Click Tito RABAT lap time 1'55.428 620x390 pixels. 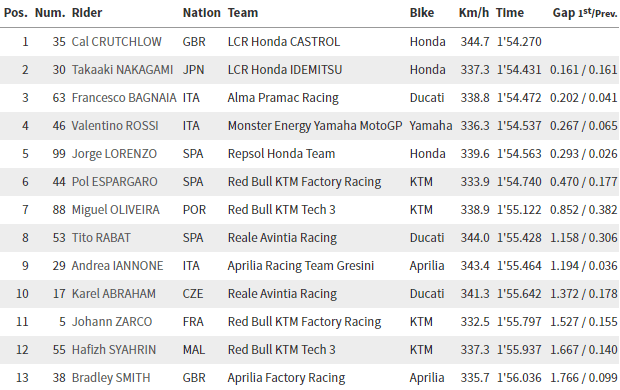click(x=519, y=238)
